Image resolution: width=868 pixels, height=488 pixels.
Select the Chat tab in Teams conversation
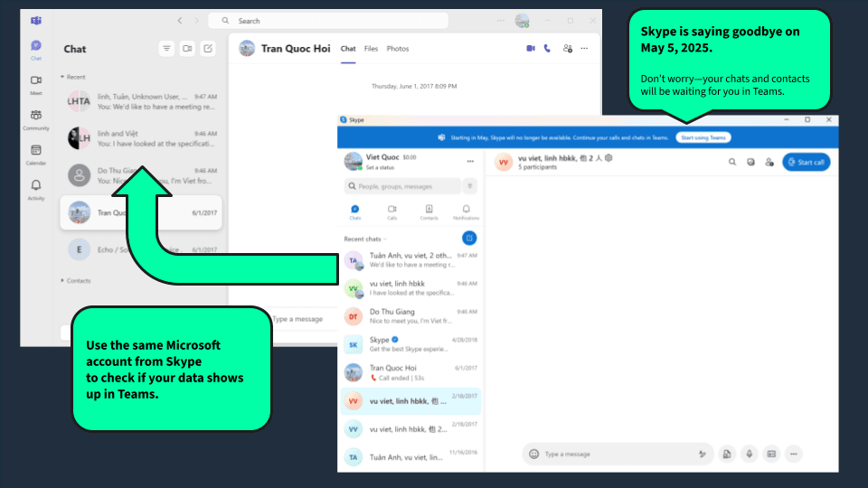click(348, 49)
